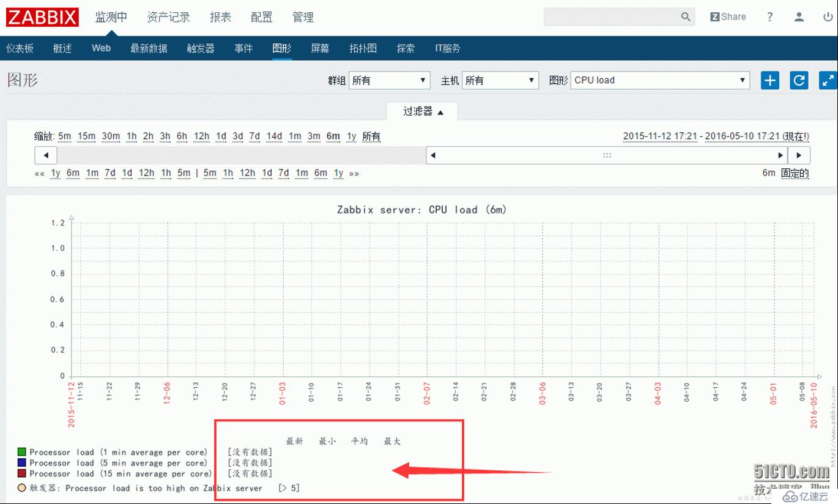
Task: Set zoom to 15m
Action: point(86,136)
